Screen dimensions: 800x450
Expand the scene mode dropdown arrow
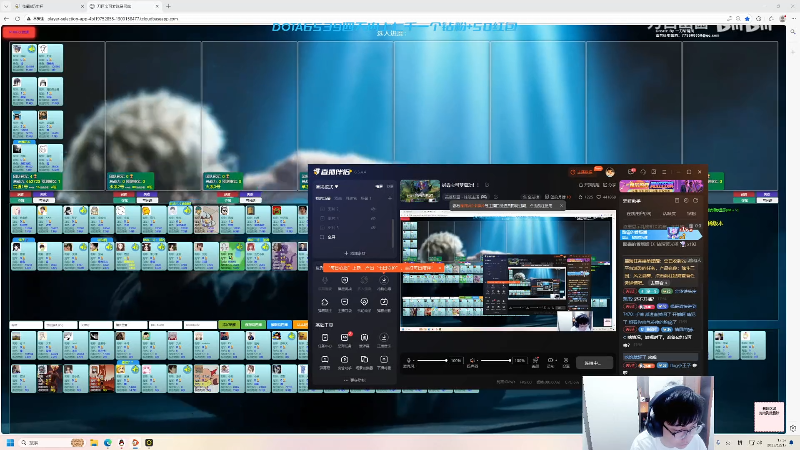click(x=337, y=187)
